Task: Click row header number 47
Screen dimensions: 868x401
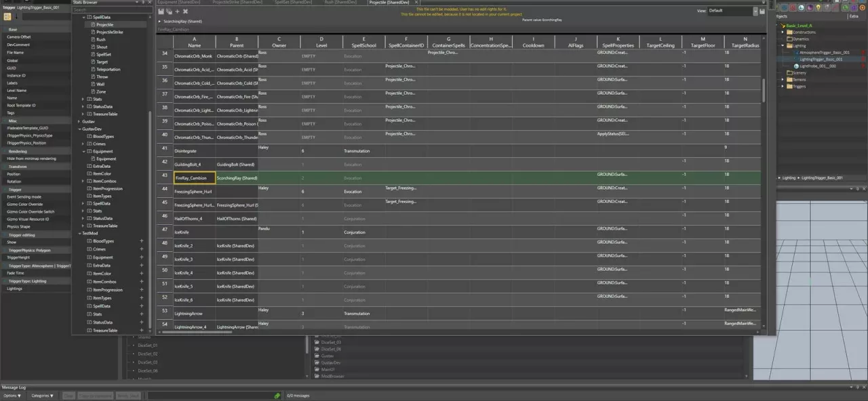Action: (x=165, y=230)
